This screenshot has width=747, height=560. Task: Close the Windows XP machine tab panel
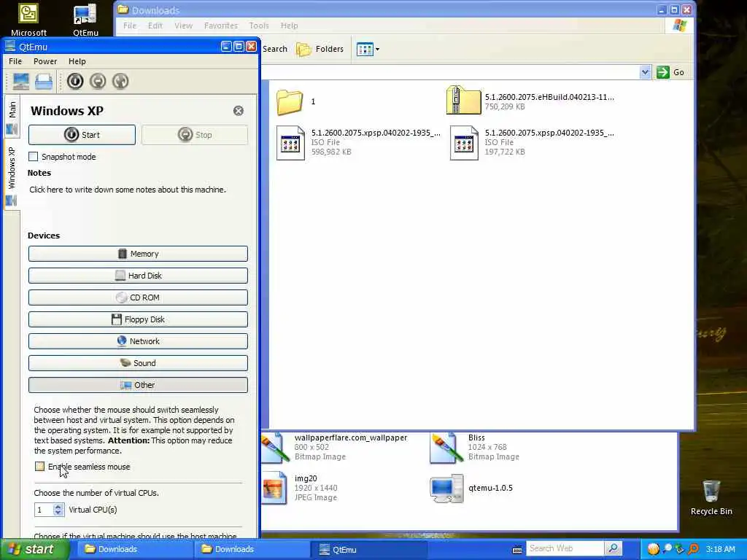point(239,111)
